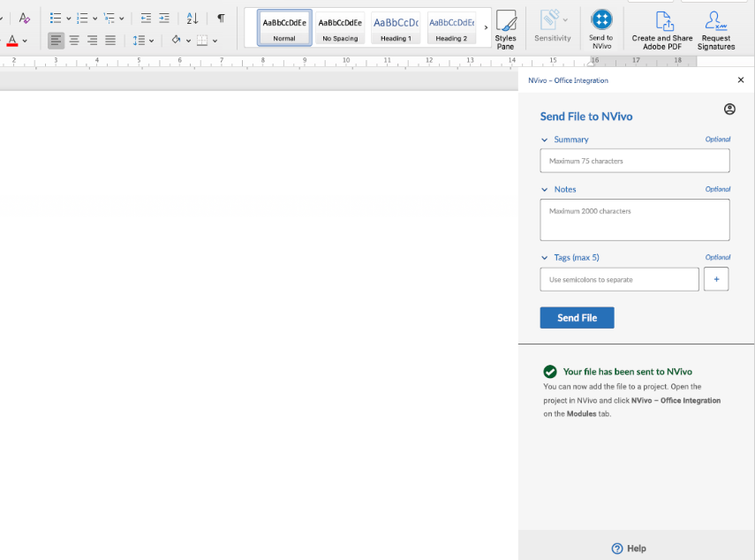Apply the Heading 1 style
This screenshot has width=755, height=560.
396,27
